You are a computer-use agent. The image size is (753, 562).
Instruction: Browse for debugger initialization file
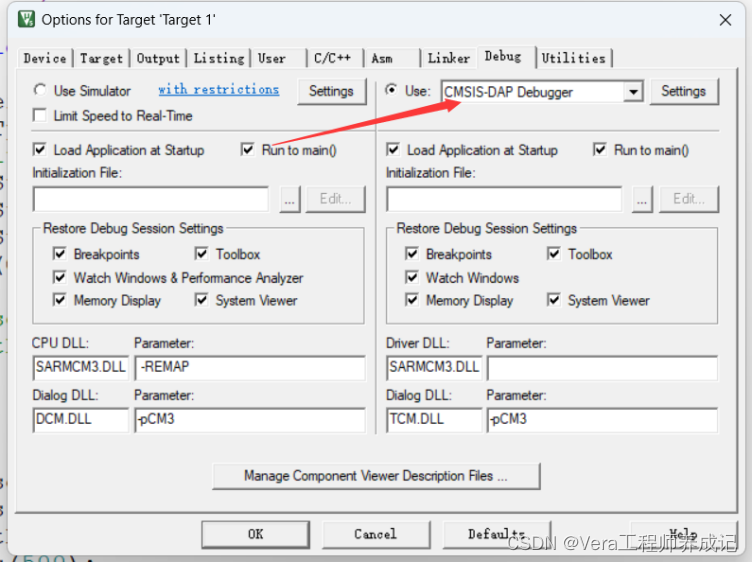(x=642, y=199)
